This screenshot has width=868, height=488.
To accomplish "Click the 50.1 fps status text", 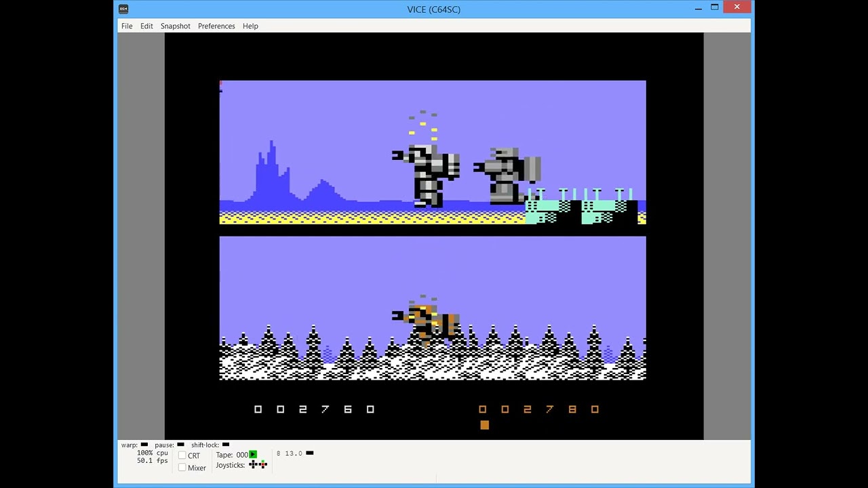I will (152, 461).
